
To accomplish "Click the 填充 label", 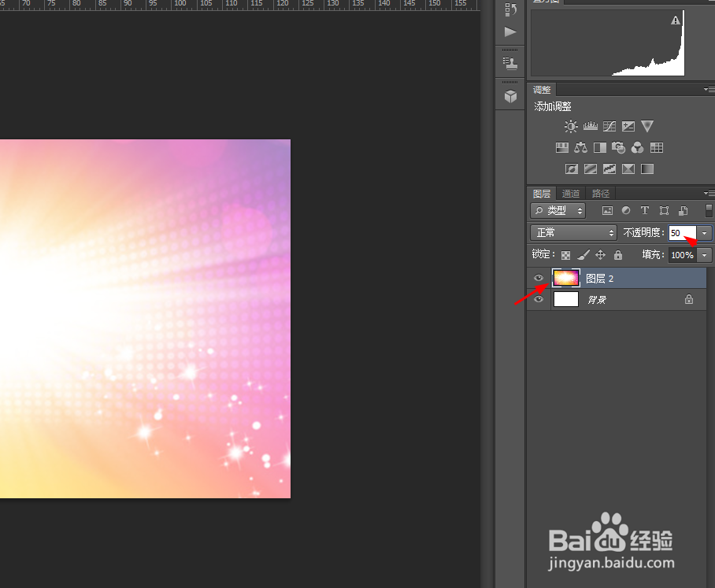I will (x=653, y=255).
